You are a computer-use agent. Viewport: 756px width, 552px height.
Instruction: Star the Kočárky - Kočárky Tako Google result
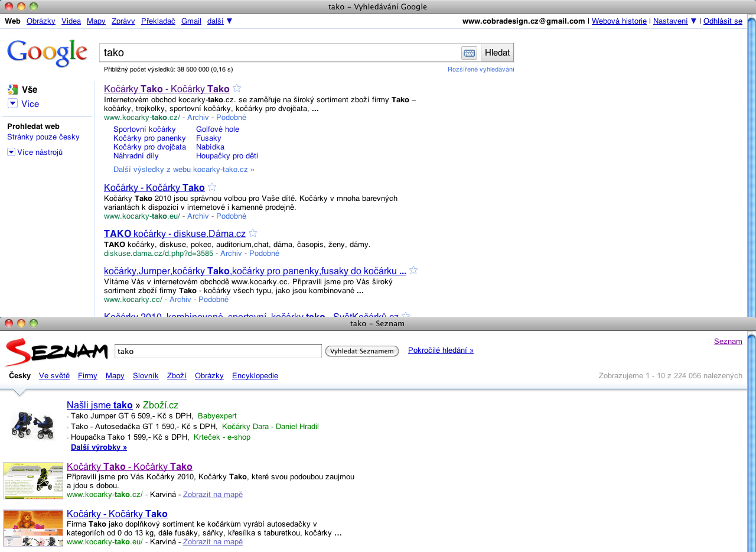[212, 187]
